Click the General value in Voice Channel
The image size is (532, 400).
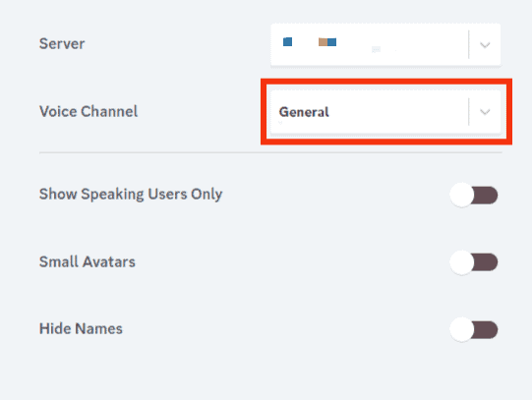[304, 112]
